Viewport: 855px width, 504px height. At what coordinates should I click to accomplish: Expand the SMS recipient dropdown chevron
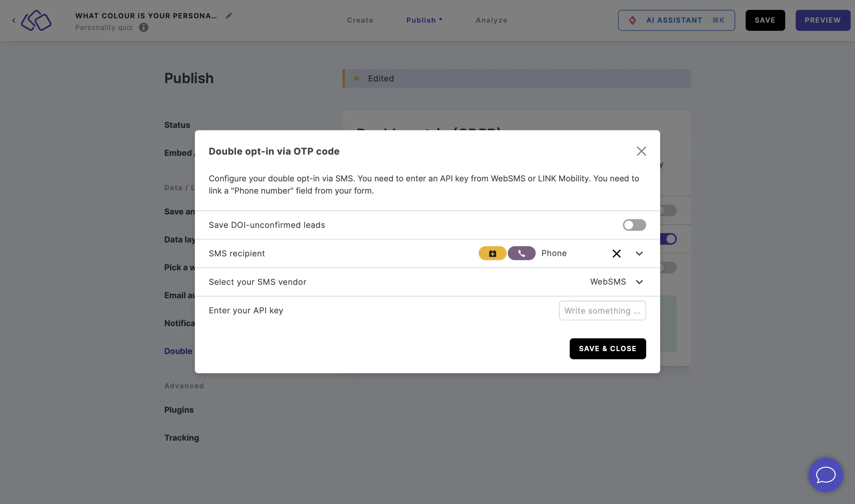point(639,253)
